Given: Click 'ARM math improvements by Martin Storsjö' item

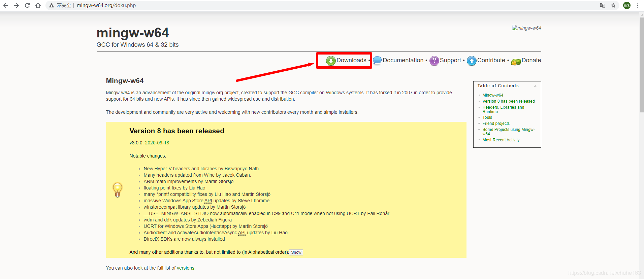Looking at the screenshot, I should (189, 181).
